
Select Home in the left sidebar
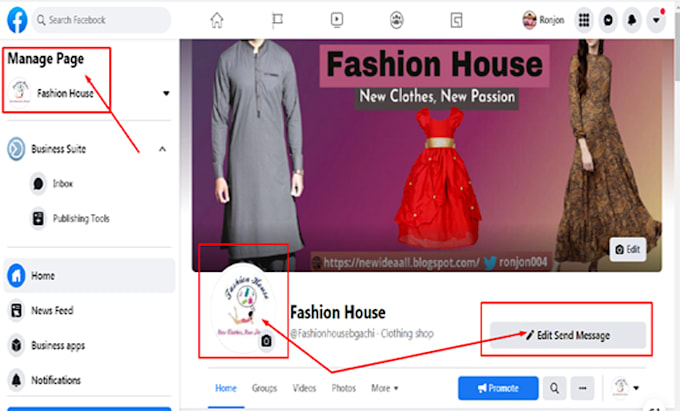89,276
